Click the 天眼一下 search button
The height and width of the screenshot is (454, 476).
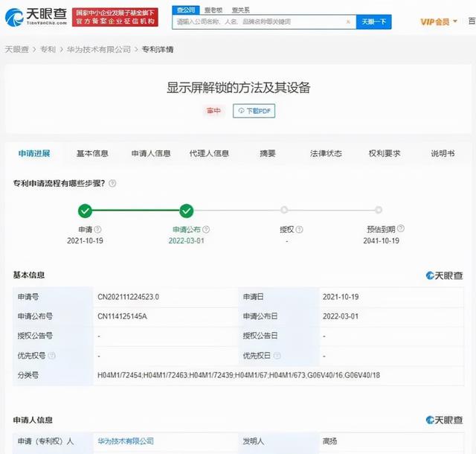pos(373,22)
